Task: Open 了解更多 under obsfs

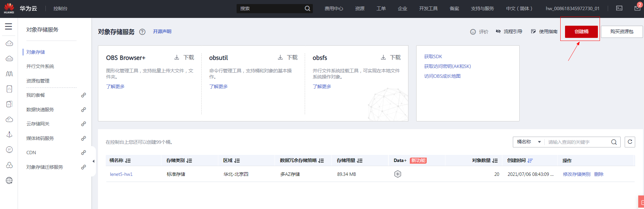Action: coord(322,87)
